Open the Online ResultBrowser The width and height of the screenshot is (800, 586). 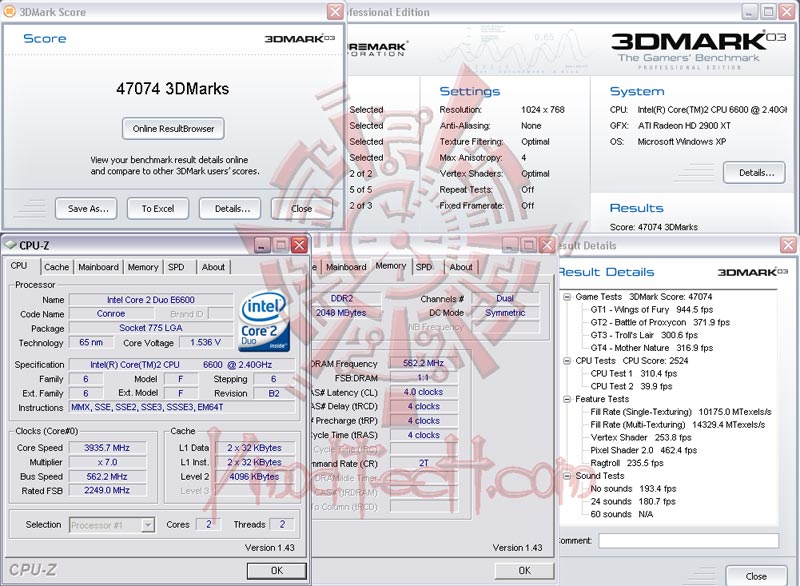pos(173,129)
